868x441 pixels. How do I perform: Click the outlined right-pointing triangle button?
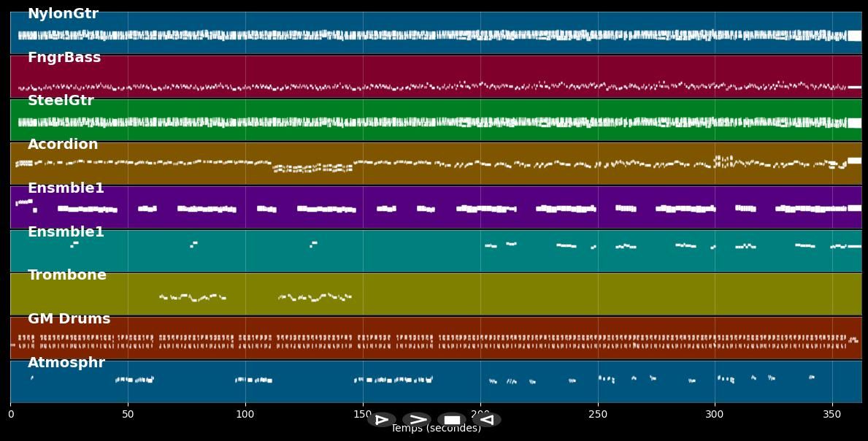tap(381, 420)
